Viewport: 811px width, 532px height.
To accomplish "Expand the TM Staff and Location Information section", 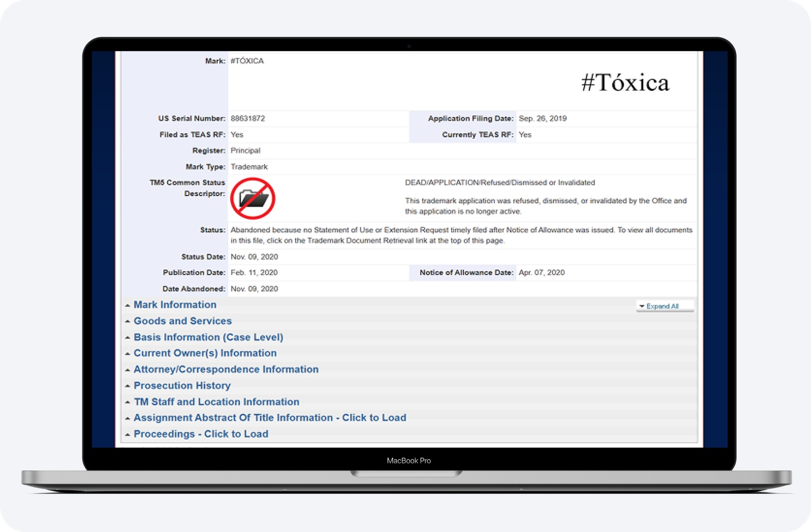I will (x=216, y=402).
